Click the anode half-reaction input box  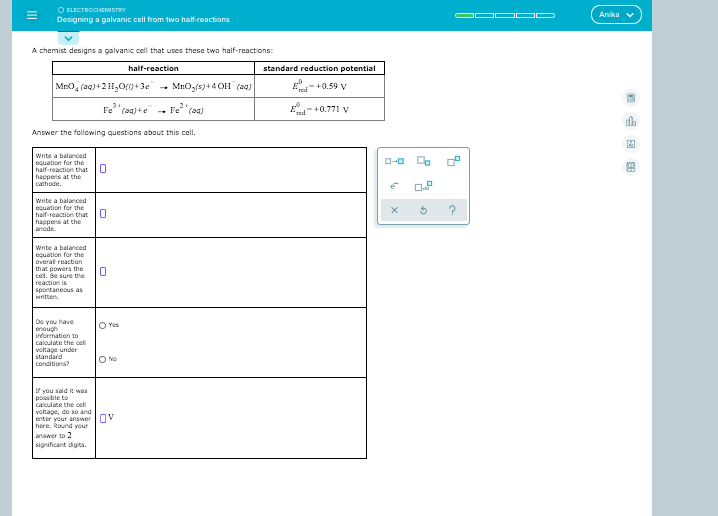(103, 214)
